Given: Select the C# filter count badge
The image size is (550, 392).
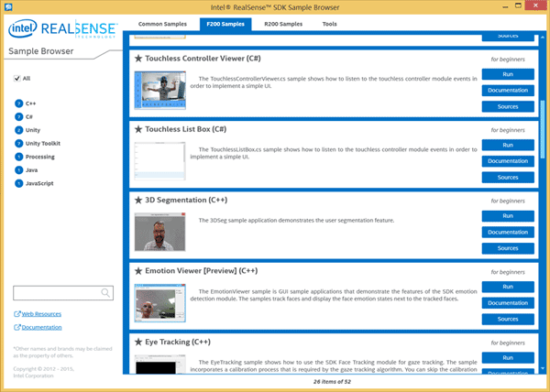Looking at the screenshot, I should click(18, 116).
